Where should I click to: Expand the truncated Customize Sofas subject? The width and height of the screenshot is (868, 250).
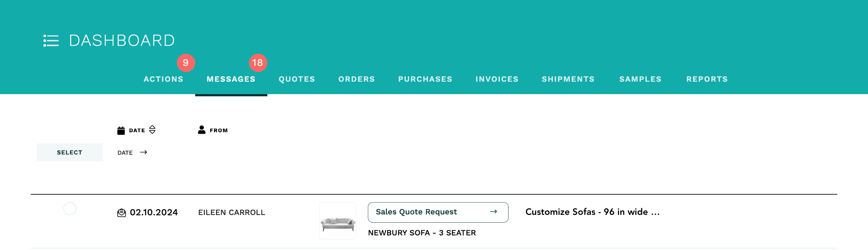pos(592,212)
